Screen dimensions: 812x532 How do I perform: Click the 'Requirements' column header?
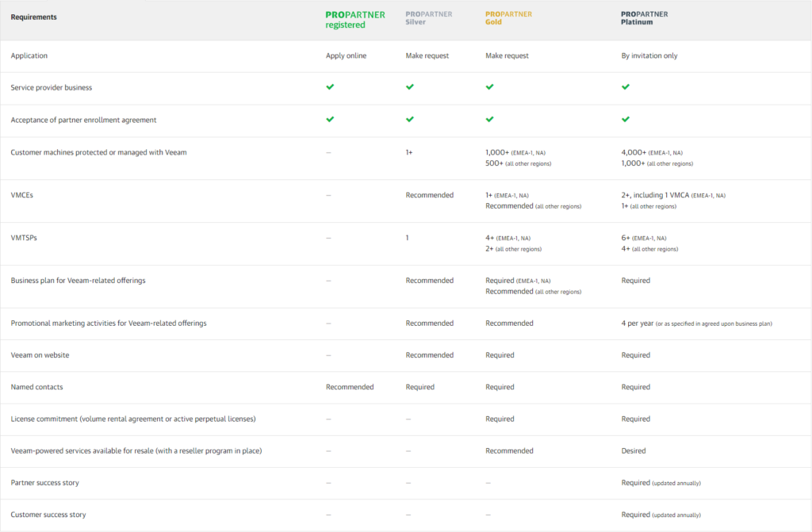click(x=33, y=17)
